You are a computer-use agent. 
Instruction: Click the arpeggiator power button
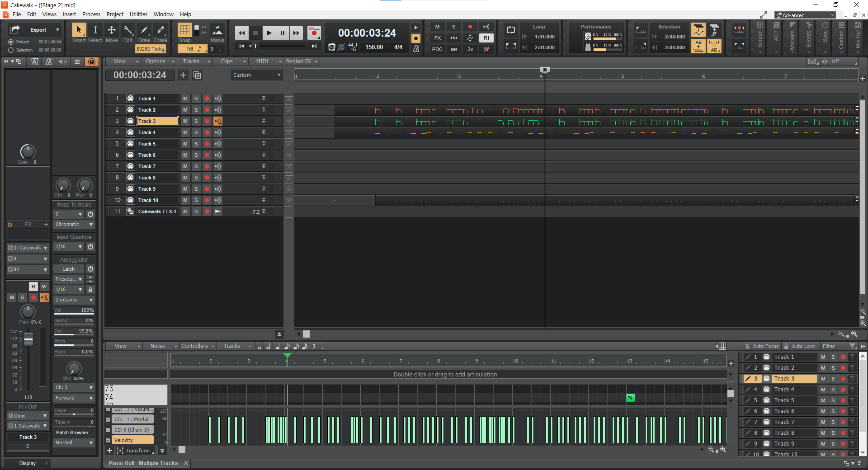click(x=90, y=269)
